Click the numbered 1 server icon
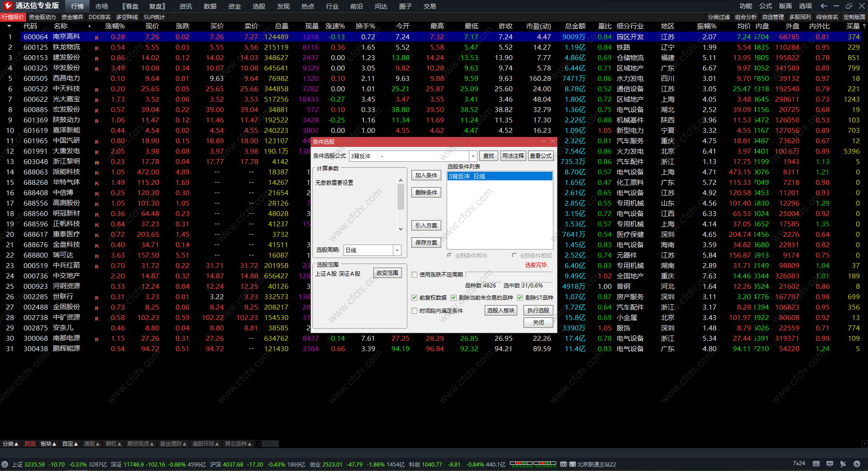Viewport: 868px width, 471px height. pyautogui.click(x=572, y=464)
